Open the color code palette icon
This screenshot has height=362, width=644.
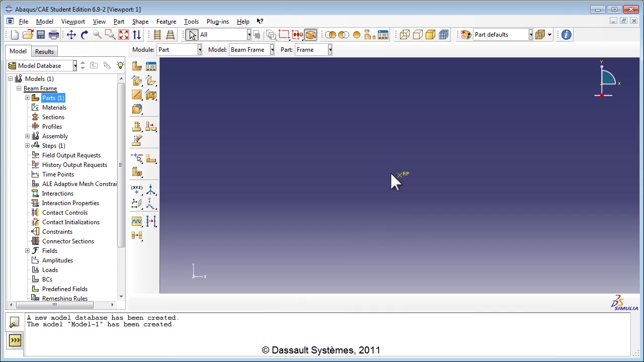pos(466,35)
